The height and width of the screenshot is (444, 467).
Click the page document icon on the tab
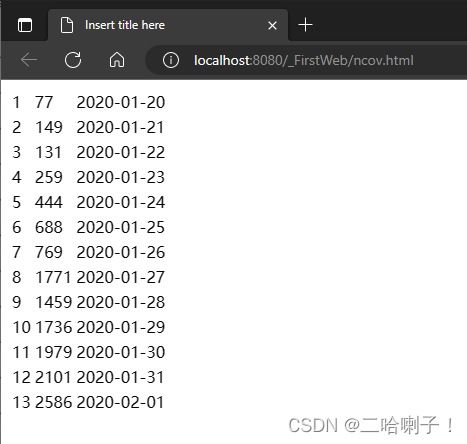[67, 25]
